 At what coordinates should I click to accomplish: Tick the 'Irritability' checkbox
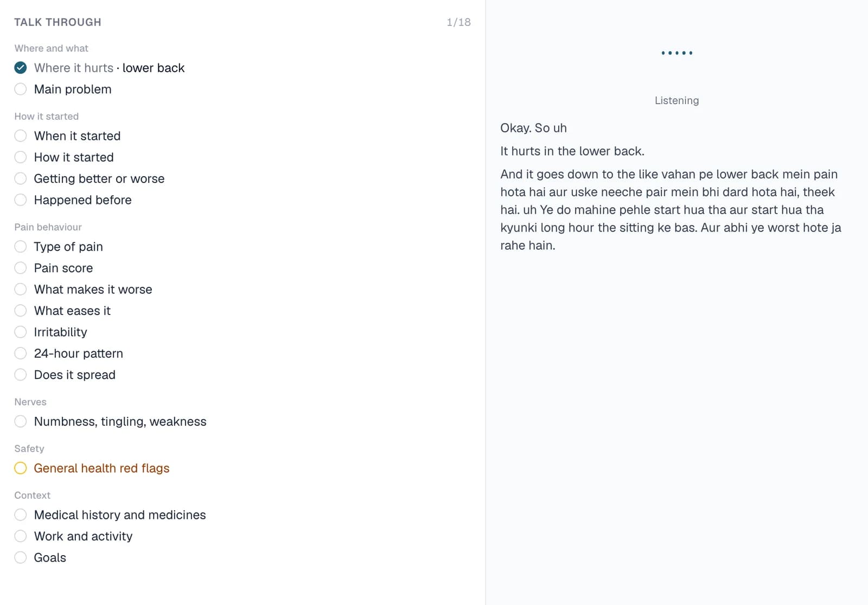coord(21,332)
